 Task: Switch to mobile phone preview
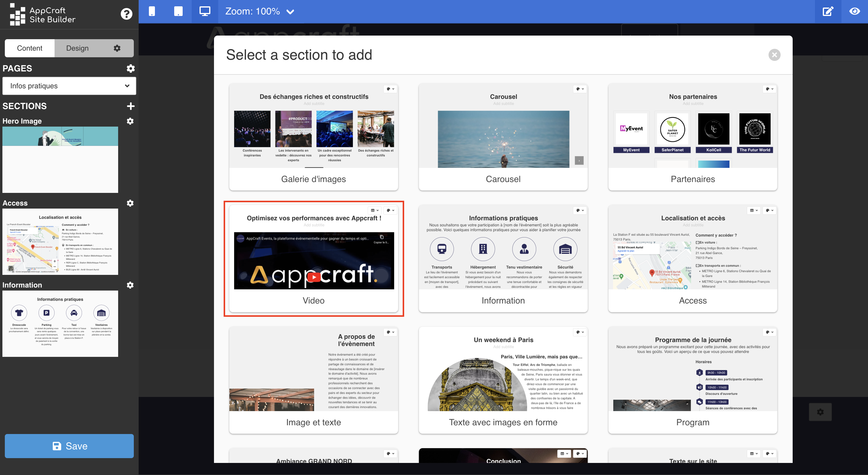click(152, 11)
